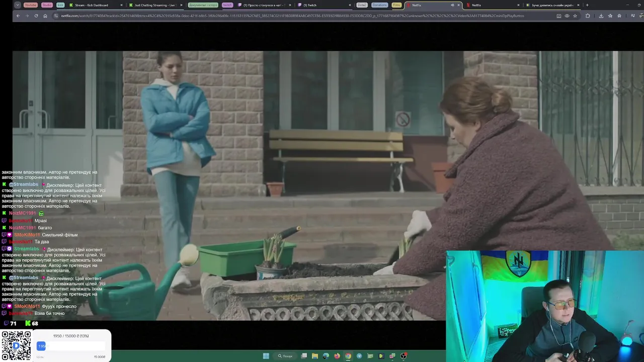Mute the active Netflix tab audio
Screen dimensions: 644x362
[x=452, y=5]
